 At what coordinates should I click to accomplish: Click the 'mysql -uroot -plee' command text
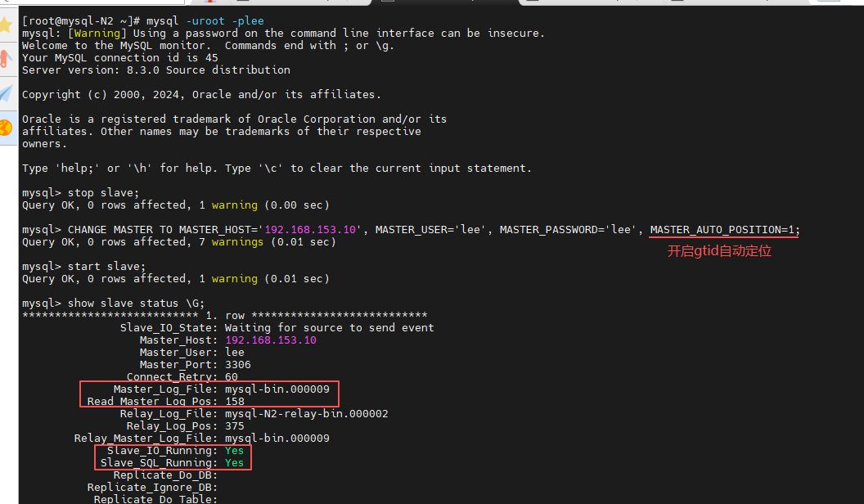click(205, 21)
